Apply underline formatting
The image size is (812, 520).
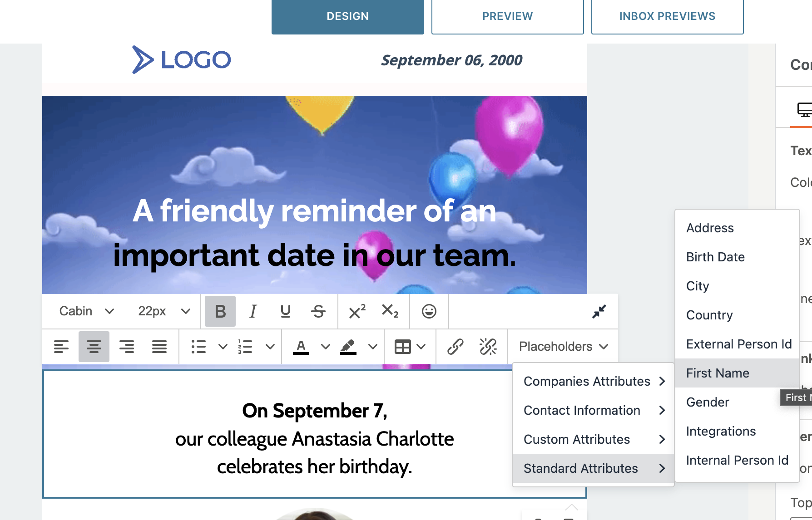click(x=286, y=311)
